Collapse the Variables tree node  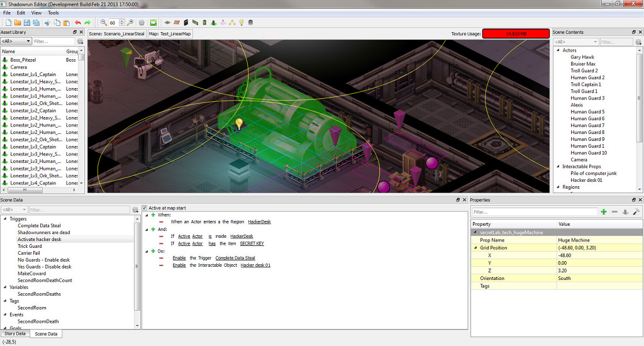[x=5, y=287]
